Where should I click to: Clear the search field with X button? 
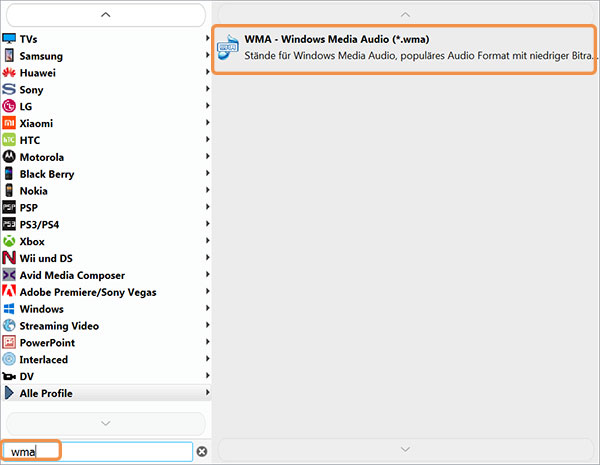[x=202, y=452]
